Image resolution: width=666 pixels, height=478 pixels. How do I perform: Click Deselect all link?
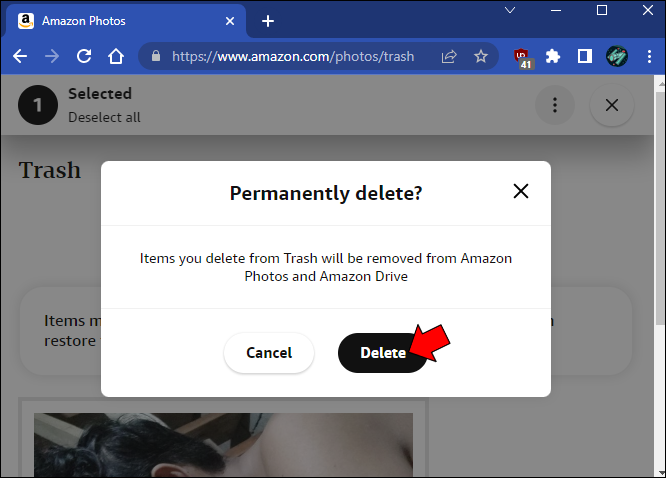click(104, 117)
